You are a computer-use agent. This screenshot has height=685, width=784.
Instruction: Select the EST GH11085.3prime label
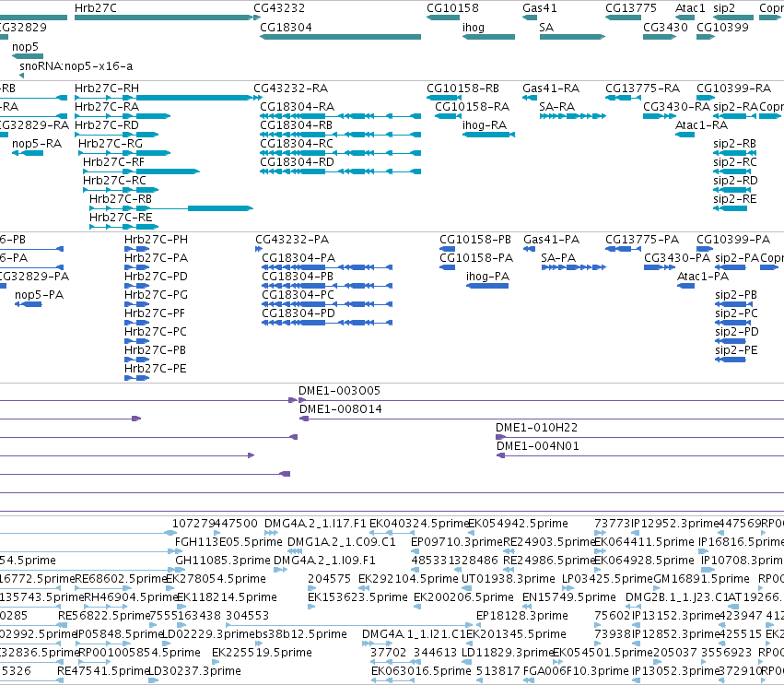pos(222,561)
